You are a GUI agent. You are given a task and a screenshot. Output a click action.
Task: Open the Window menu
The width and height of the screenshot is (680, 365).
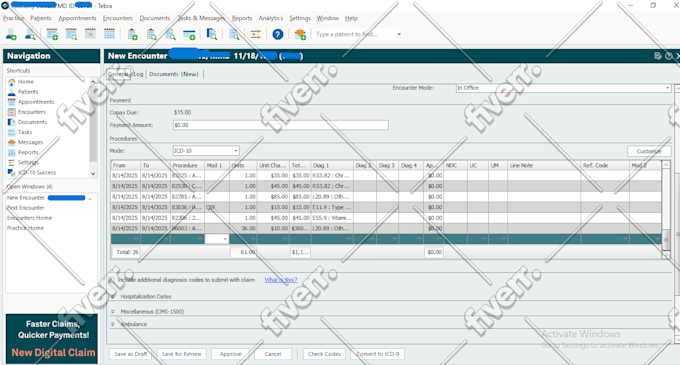(327, 18)
